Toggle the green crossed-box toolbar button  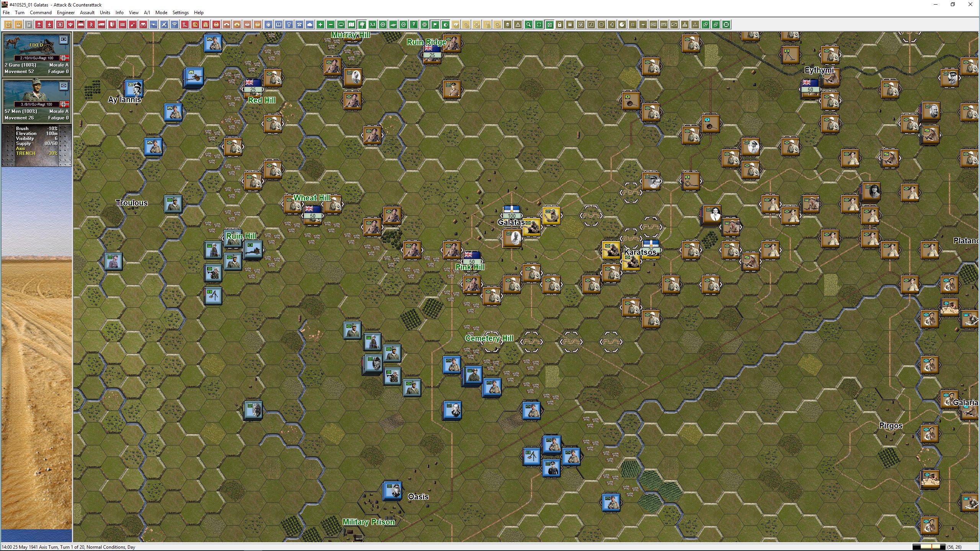click(x=549, y=25)
